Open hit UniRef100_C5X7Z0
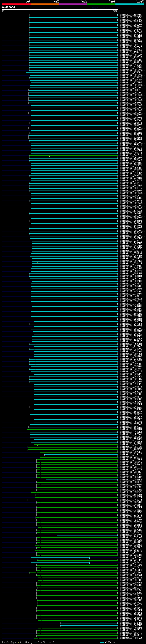The image size is (146, 644). tap(131, 27)
